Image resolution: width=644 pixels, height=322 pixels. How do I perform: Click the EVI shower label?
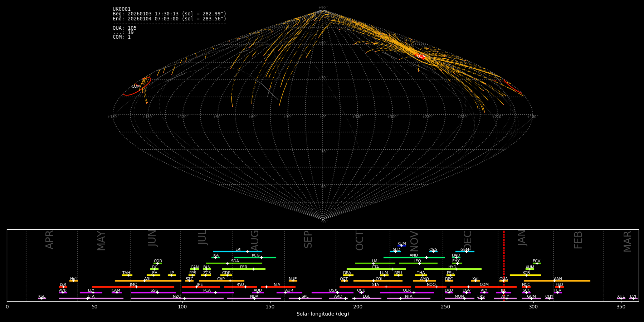[x=633, y=297]
